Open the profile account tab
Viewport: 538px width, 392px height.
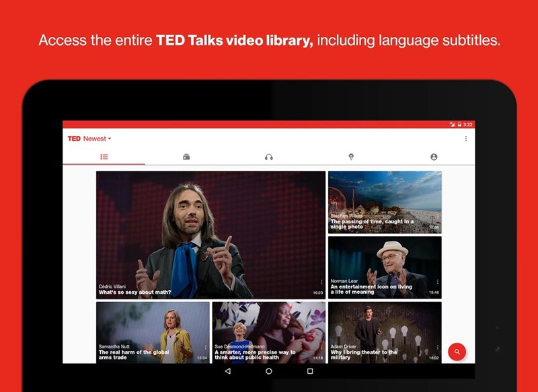[434, 157]
